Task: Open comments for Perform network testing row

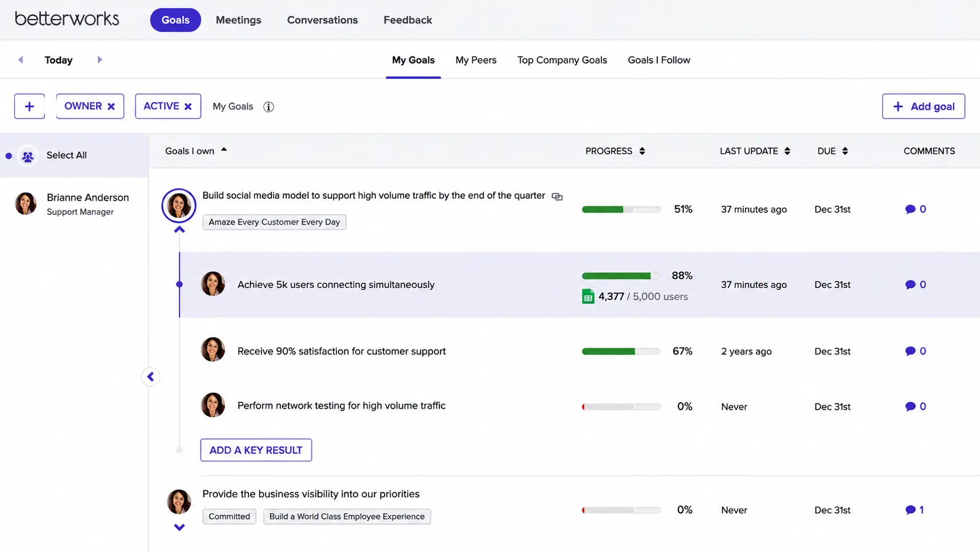Action: coord(915,407)
